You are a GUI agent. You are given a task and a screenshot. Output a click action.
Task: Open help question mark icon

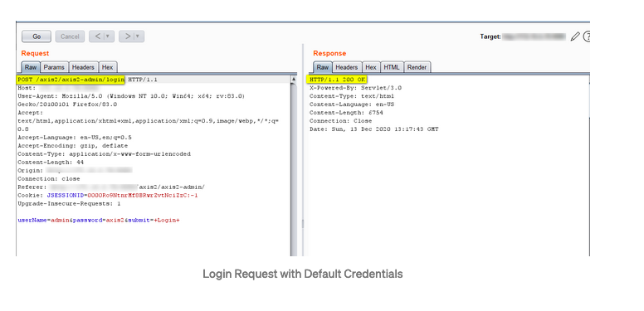click(x=587, y=36)
